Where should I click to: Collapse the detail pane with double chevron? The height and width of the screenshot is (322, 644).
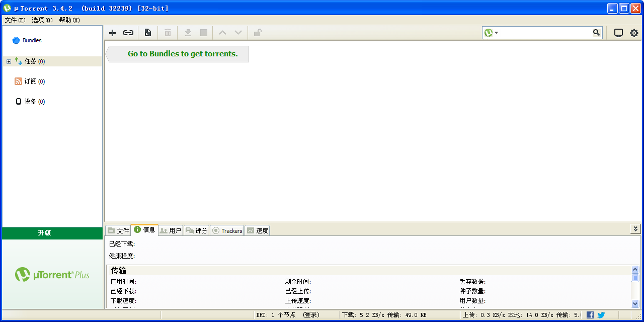pos(635,229)
